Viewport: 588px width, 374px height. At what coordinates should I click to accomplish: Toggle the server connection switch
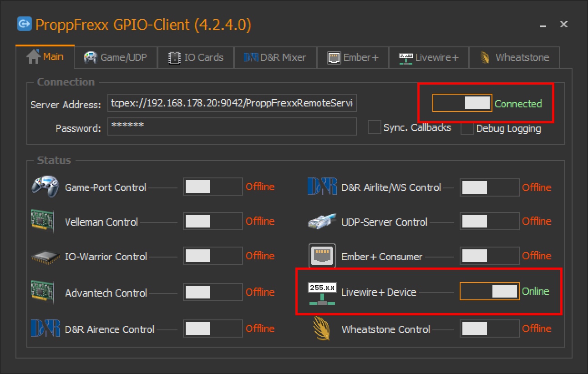pyautogui.click(x=462, y=103)
